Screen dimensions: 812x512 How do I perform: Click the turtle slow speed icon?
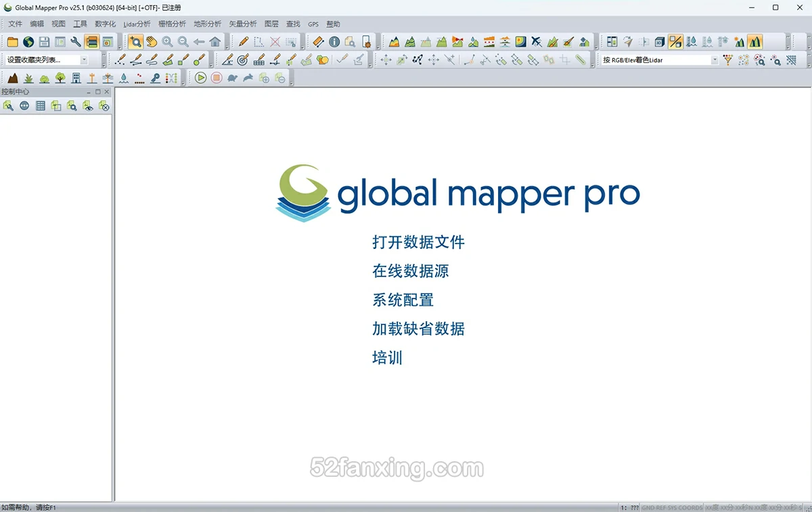point(232,78)
